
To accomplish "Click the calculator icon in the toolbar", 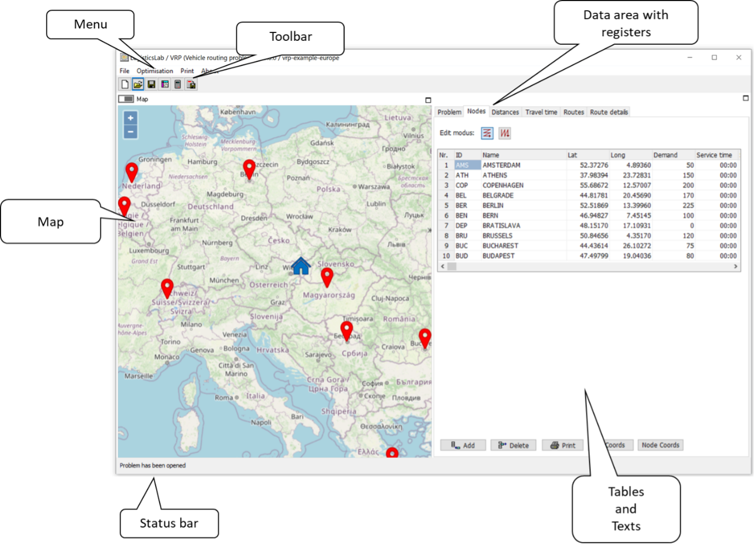I will pos(178,84).
